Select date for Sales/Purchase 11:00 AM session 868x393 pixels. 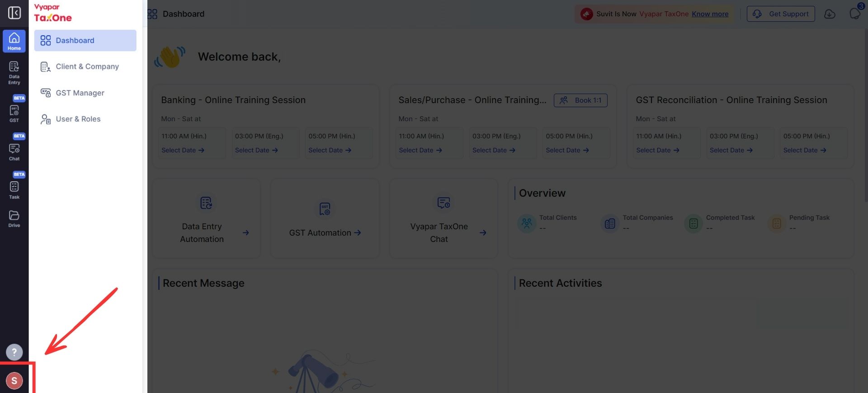click(x=420, y=150)
